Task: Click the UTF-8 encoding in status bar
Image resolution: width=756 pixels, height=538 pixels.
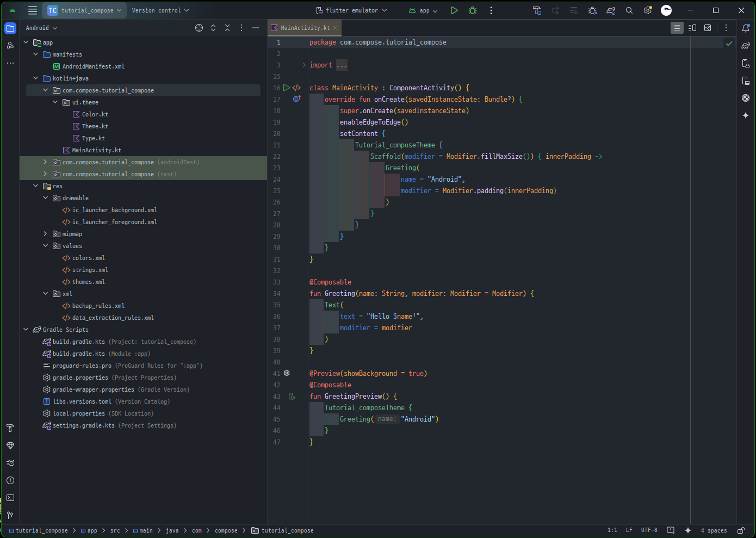Action: pyautogui.click(x=649, y=530)
